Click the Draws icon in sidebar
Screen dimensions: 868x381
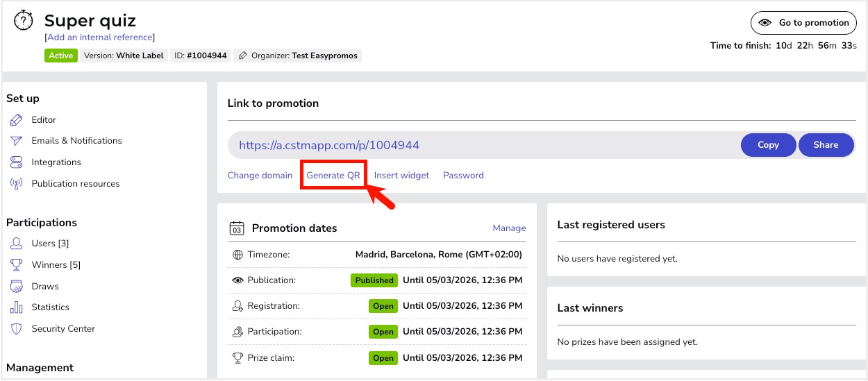(x=17, y=287)
